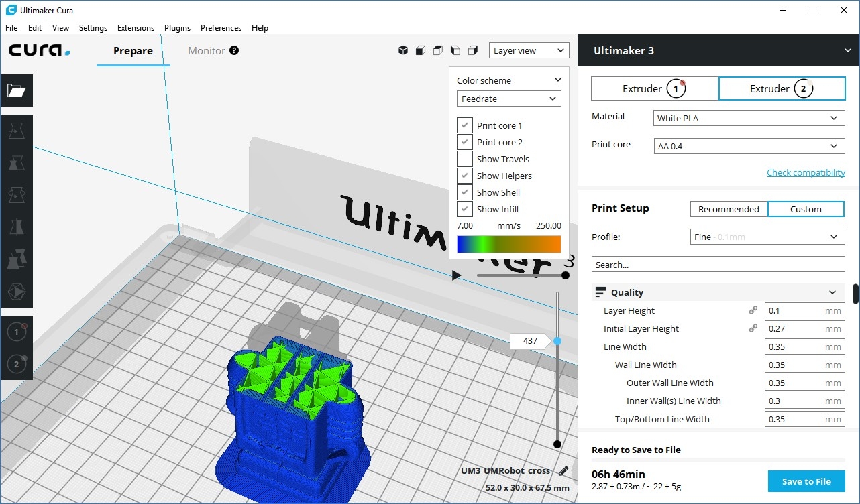Choose extruder 2 button in left toolbar
Screen dimensions: 860x504
[17, 364]
